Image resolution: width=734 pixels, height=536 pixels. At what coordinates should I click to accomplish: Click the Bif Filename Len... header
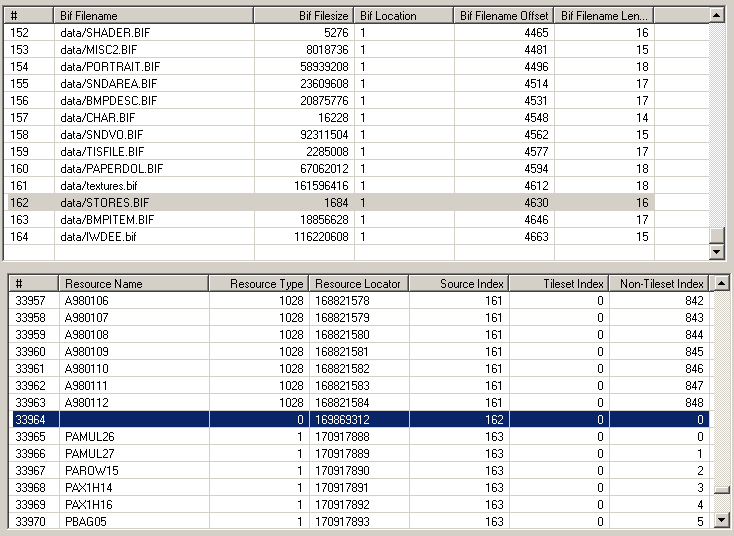(x=604, y=15)
